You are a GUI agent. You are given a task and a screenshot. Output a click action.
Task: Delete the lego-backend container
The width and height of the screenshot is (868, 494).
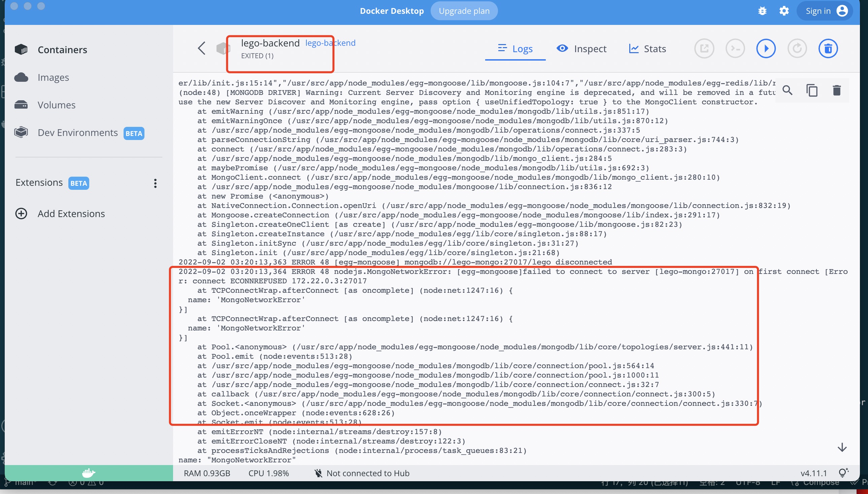[828, 48]
